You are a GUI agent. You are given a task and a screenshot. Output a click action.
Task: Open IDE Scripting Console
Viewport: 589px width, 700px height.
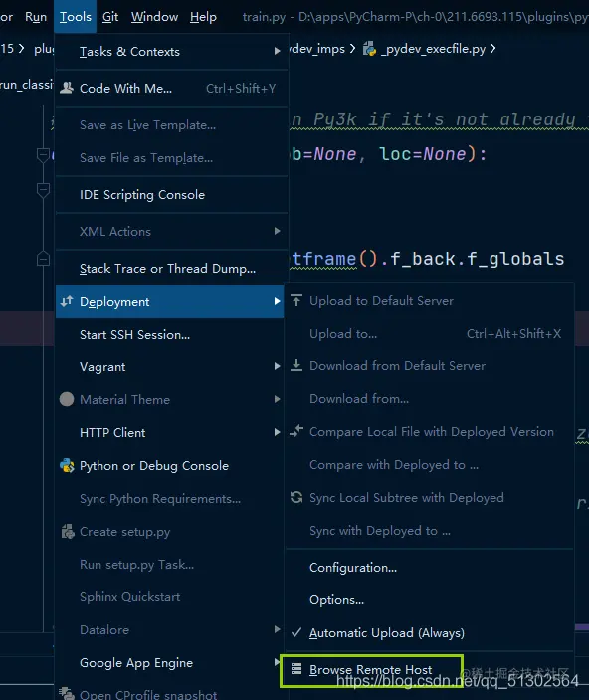click(172, 194)
